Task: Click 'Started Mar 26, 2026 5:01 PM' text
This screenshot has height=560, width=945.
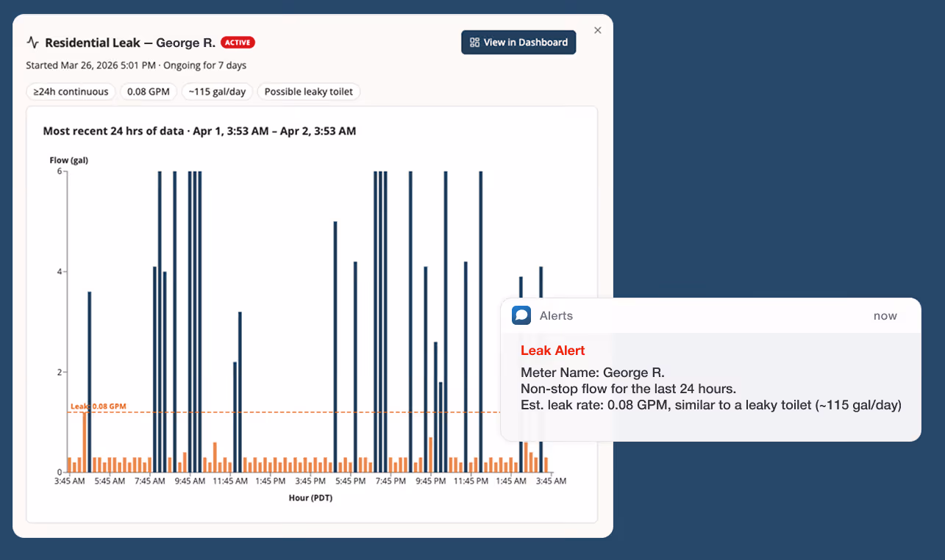Action: pos(90,65)
